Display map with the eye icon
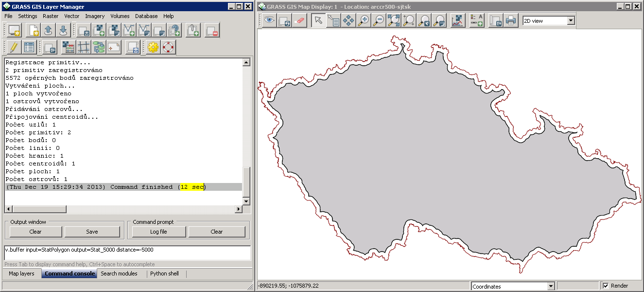644x292 pixels. click(x=270, y=20)
